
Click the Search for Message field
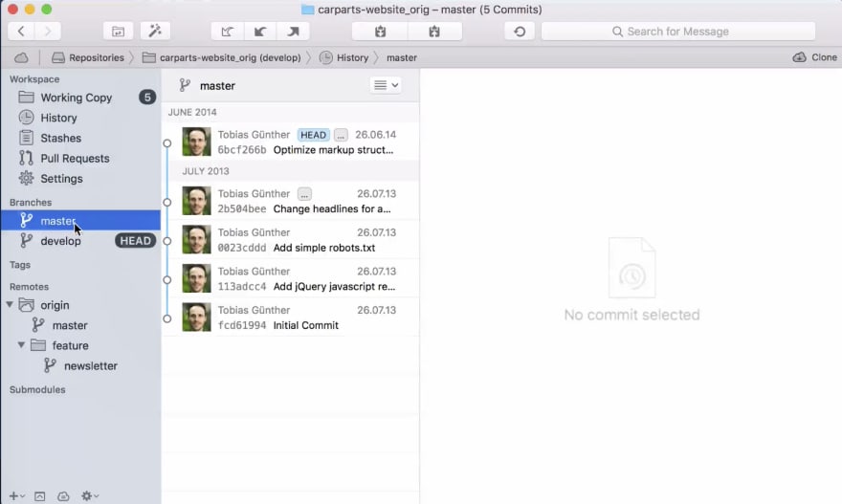677,32
